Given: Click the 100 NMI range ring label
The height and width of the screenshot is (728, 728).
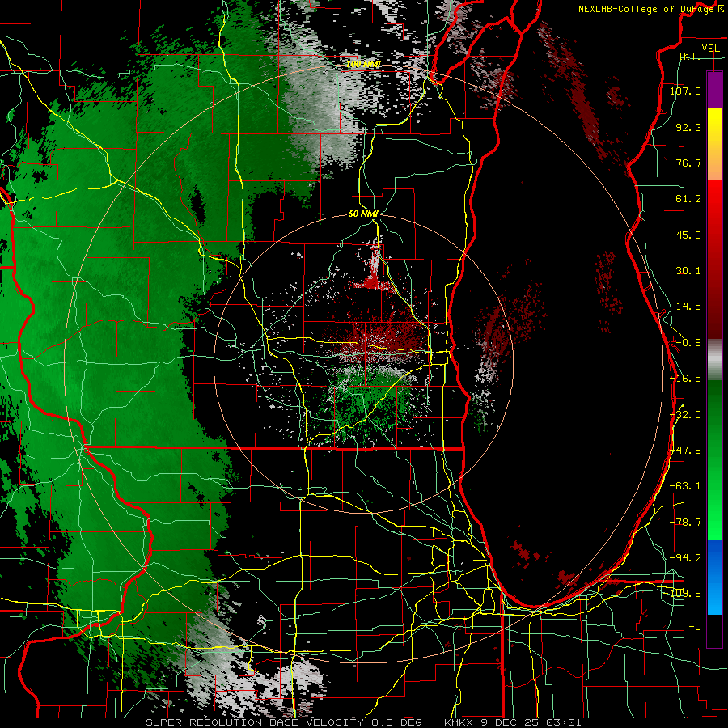Looking at the screenshot, I should click(x=363, y=64).
